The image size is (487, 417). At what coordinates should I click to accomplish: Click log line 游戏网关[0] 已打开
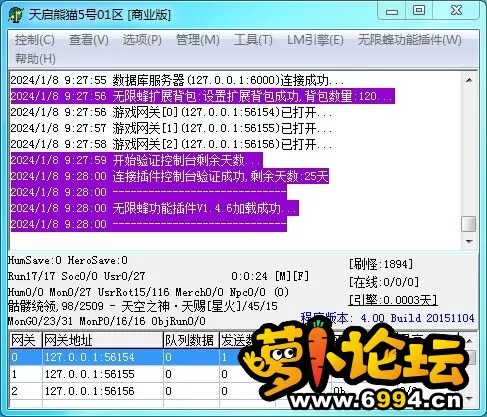coord(172,112)
